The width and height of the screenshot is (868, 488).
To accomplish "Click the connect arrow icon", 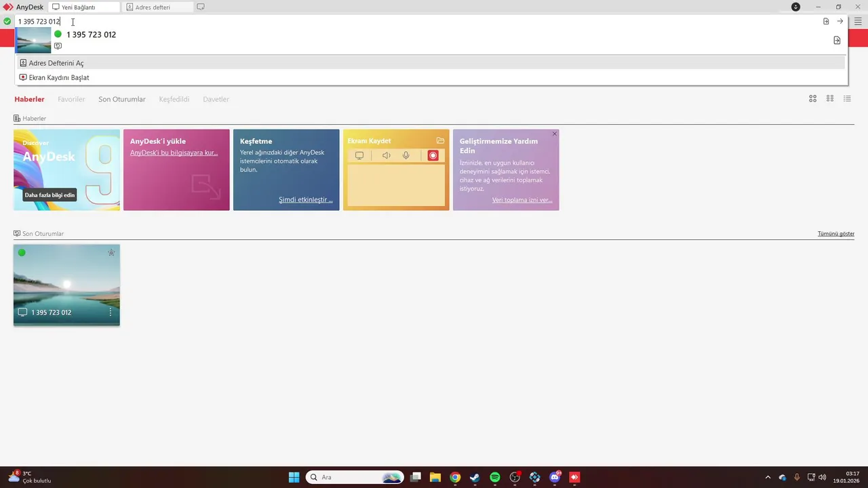I will pos(840,21).
